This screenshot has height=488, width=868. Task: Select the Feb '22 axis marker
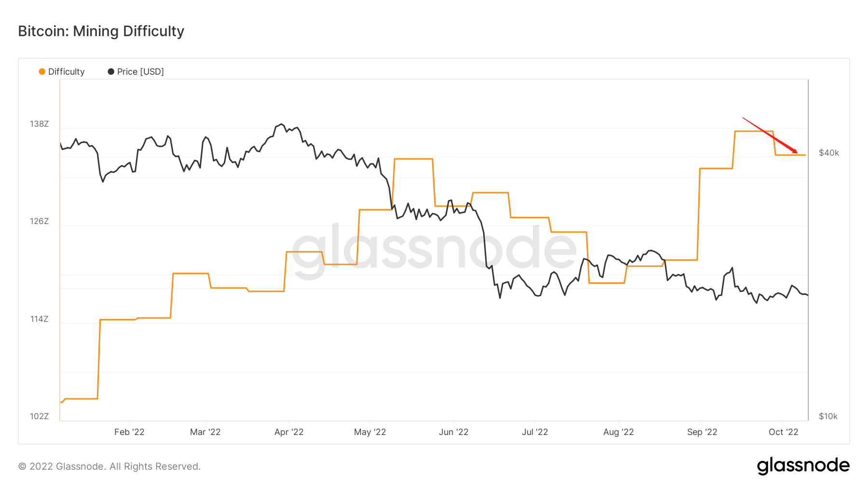click(129, 432)
